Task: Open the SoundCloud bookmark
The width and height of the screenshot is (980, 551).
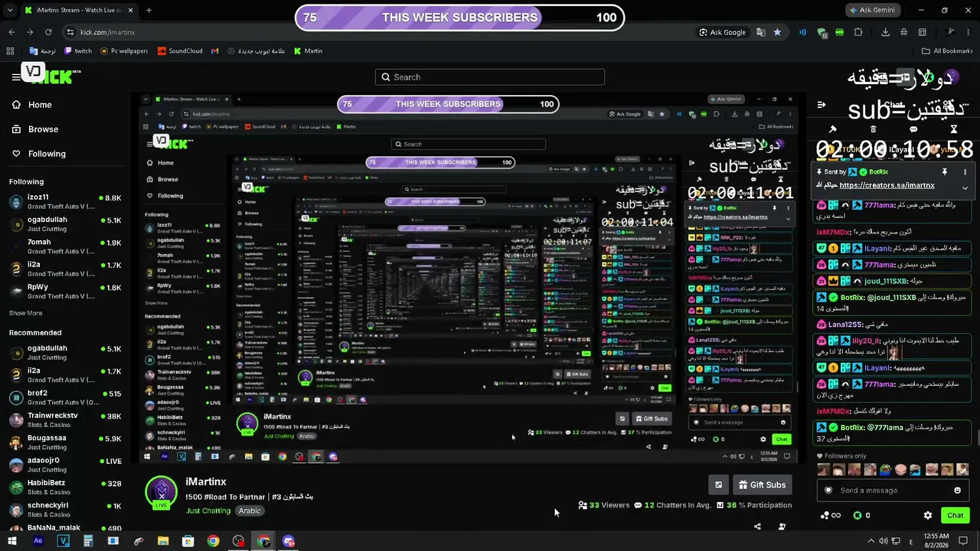Action: pyautogui.click(x=180, y=51)
